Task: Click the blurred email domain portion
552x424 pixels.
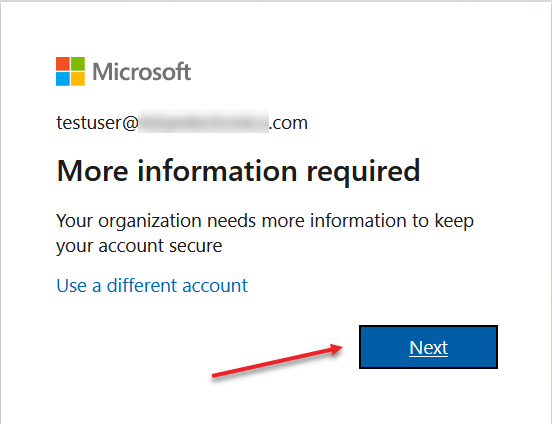Action: (x=203, y=122)
